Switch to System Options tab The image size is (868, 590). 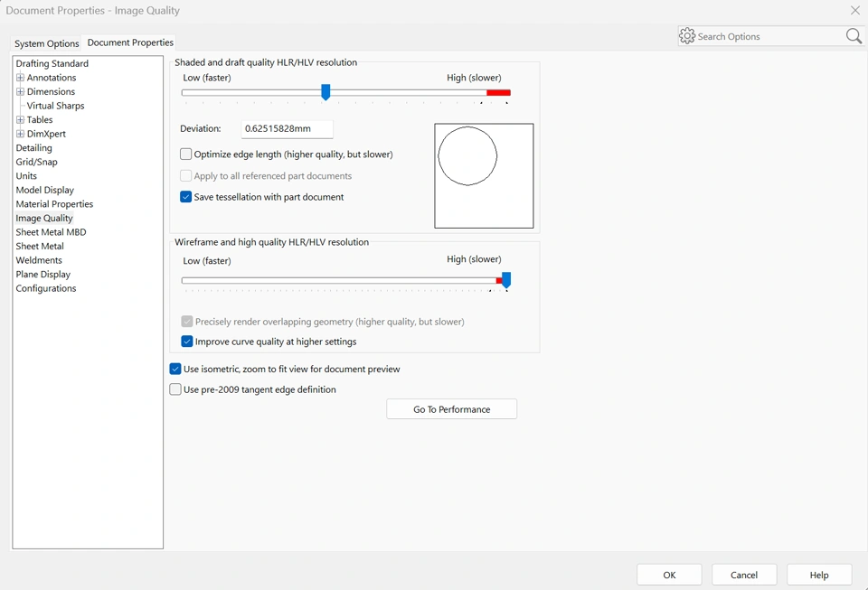pos(46,43)
